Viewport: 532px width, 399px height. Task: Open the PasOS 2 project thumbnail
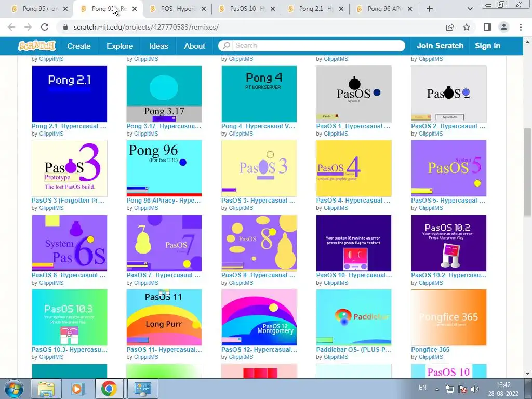(448, 94)
